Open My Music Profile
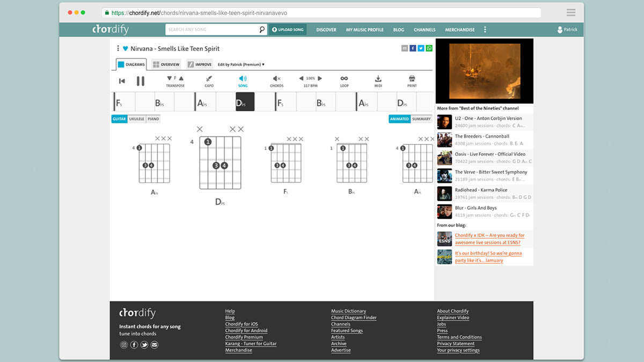 pyautogui.click(x=365, y=29)
